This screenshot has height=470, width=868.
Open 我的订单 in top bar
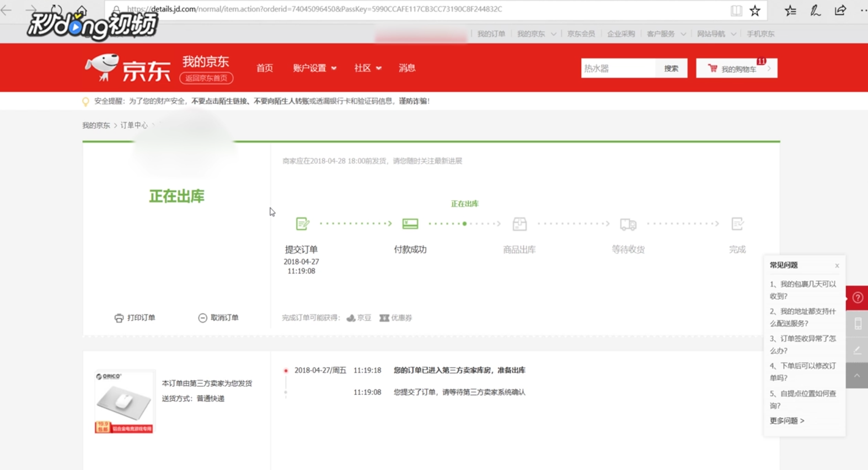[x=491, y=34]
